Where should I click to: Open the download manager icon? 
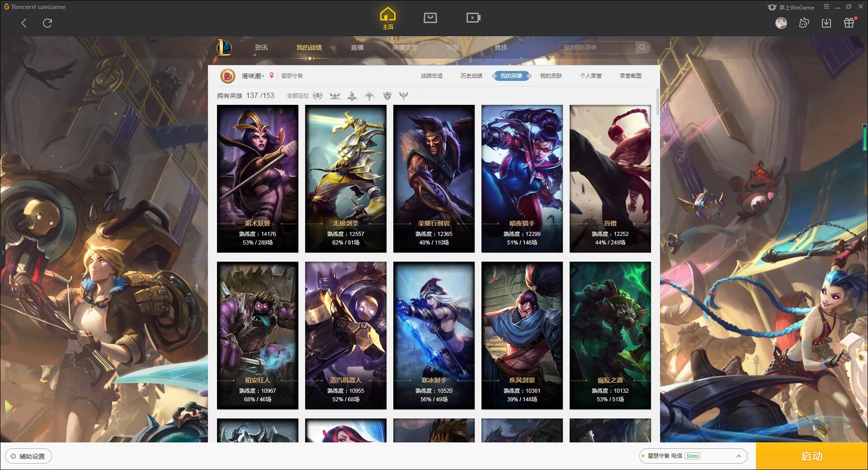click(826, 23)
